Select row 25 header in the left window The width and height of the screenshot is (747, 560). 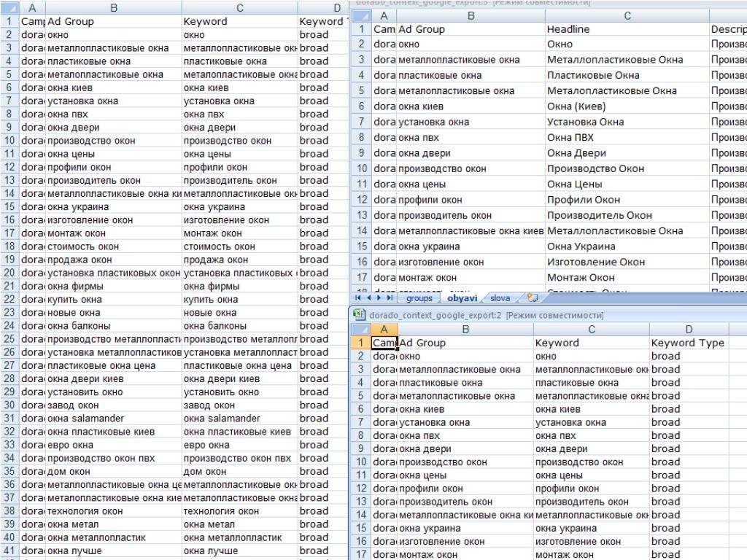point(9,339)
